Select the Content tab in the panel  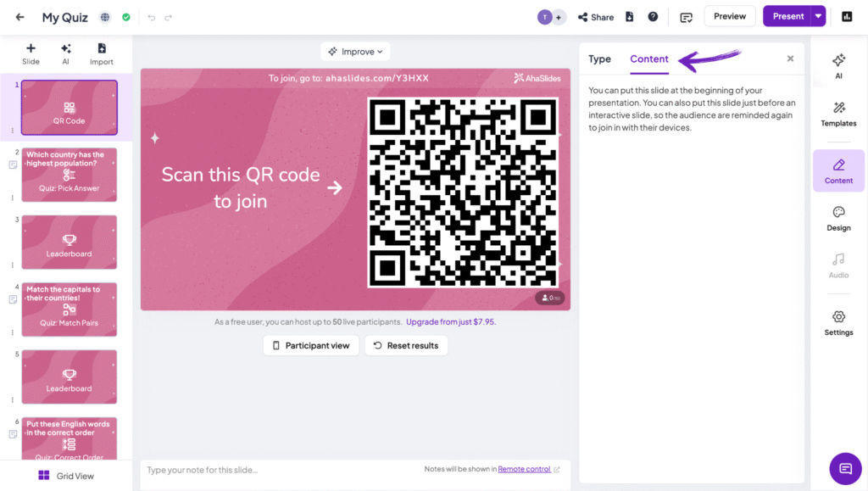(649, 59)
